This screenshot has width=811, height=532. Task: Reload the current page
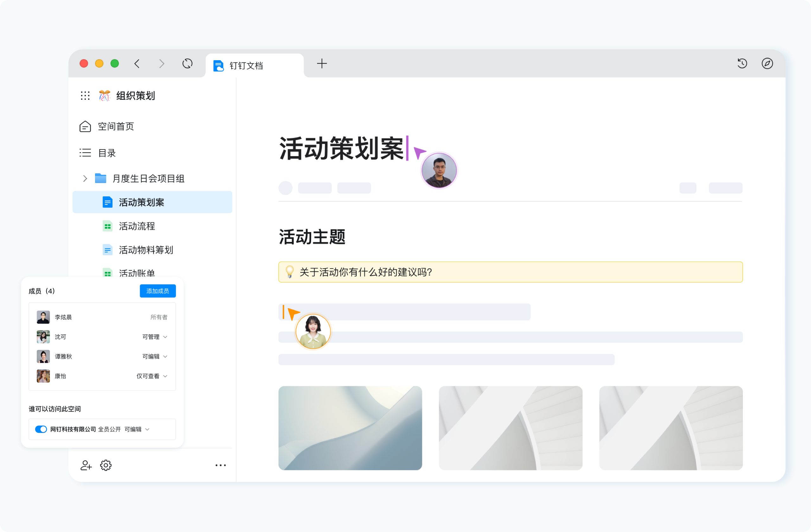[187, 64]
